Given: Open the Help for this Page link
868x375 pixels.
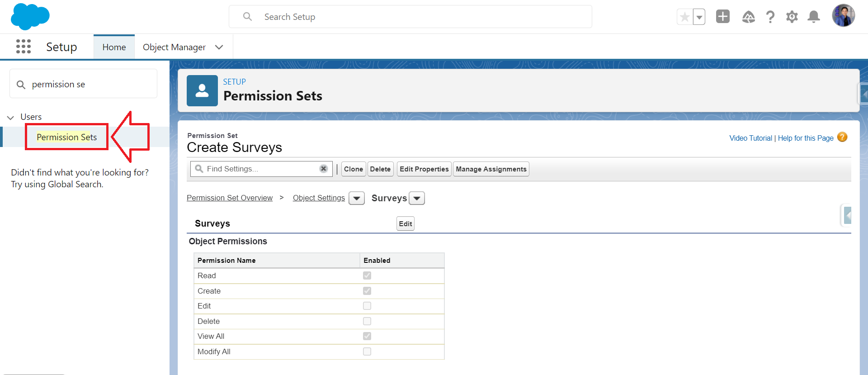Looking at the screenshot, I should [x=806, y=138].
